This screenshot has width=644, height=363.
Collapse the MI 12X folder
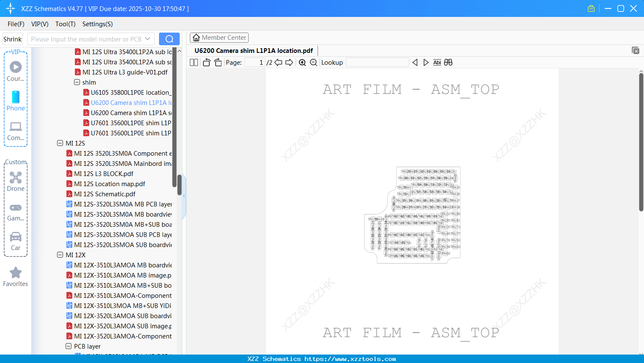60,255
